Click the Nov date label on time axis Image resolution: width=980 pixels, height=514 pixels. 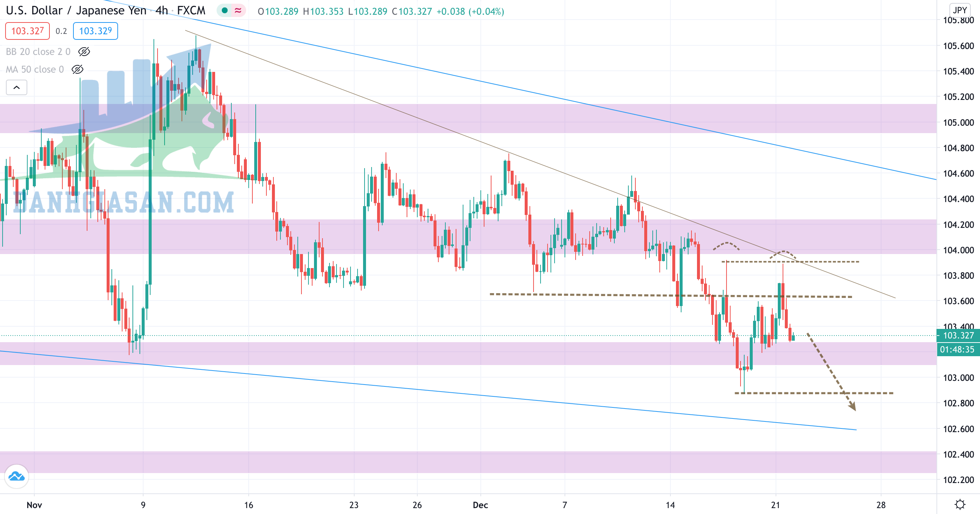(x=34, y=505)
